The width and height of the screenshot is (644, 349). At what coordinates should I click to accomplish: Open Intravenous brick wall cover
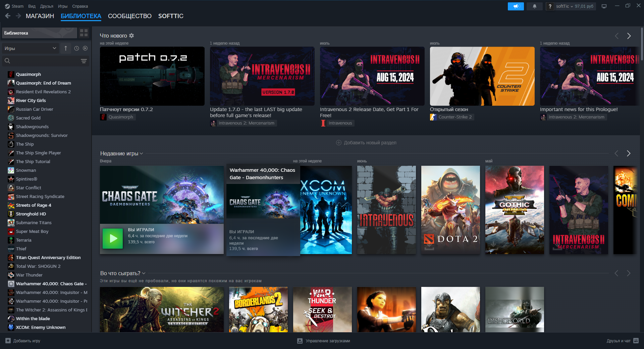click(x=386, y=210)
